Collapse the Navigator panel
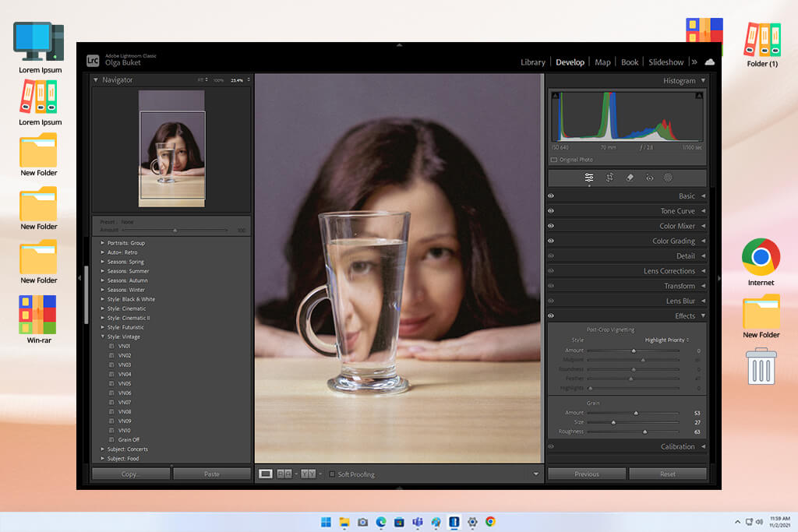 point(96,80)
